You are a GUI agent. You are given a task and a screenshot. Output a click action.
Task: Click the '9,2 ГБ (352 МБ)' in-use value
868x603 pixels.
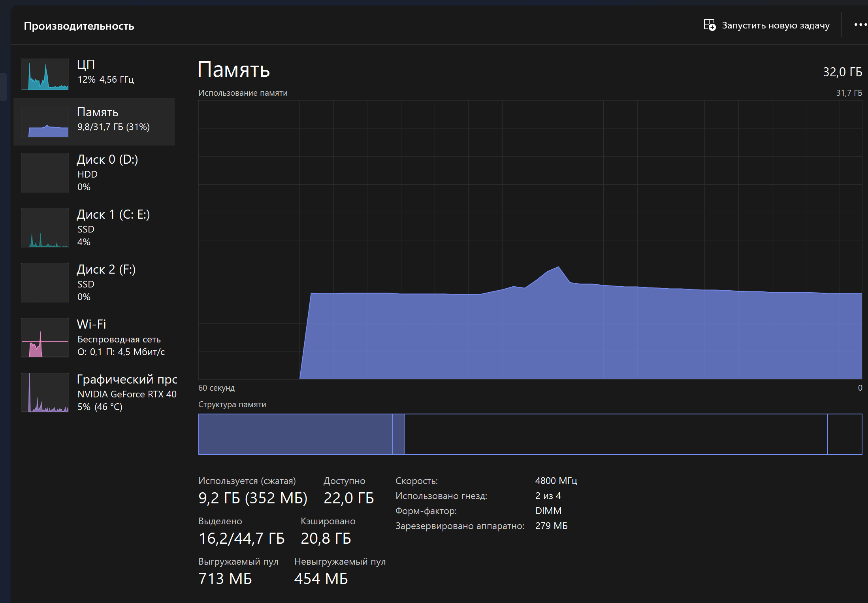tap(253, 498)
